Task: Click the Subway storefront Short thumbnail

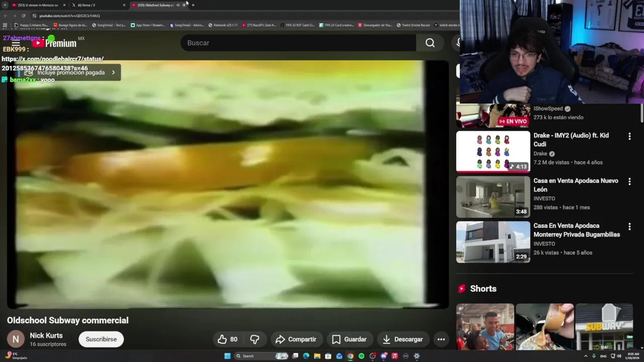Action: (604, 327)
